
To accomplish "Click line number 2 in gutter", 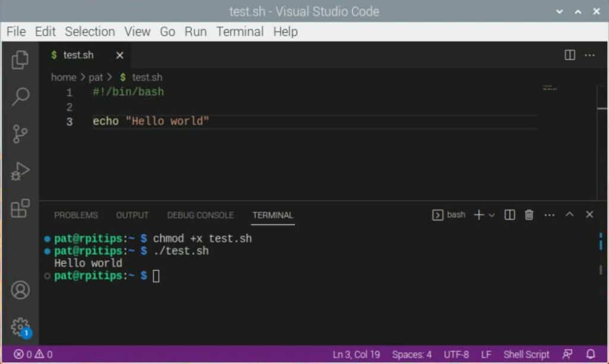I will tap(69, 107).
